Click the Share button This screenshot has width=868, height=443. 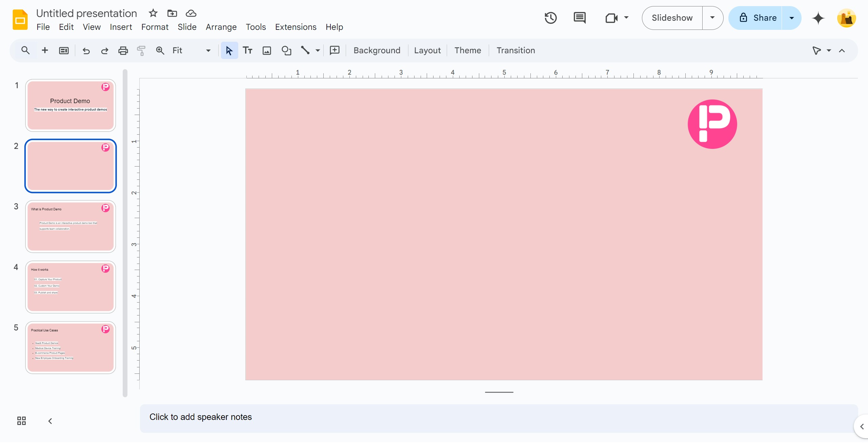coord(758,18)
